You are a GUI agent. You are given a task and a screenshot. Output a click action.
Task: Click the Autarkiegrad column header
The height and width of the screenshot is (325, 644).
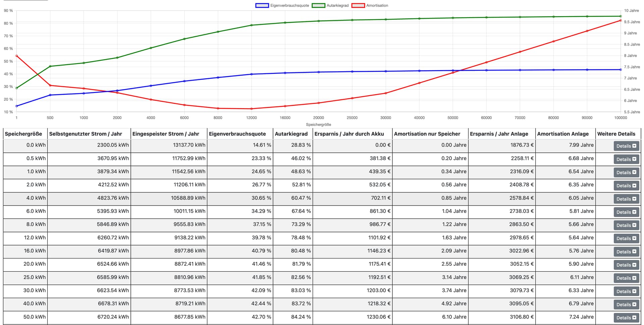click(291, 134)
